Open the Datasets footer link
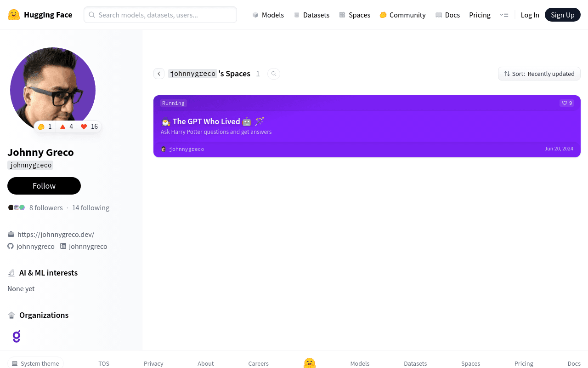Viewport: 588px width, 368px height. click(x=415, y=363)
